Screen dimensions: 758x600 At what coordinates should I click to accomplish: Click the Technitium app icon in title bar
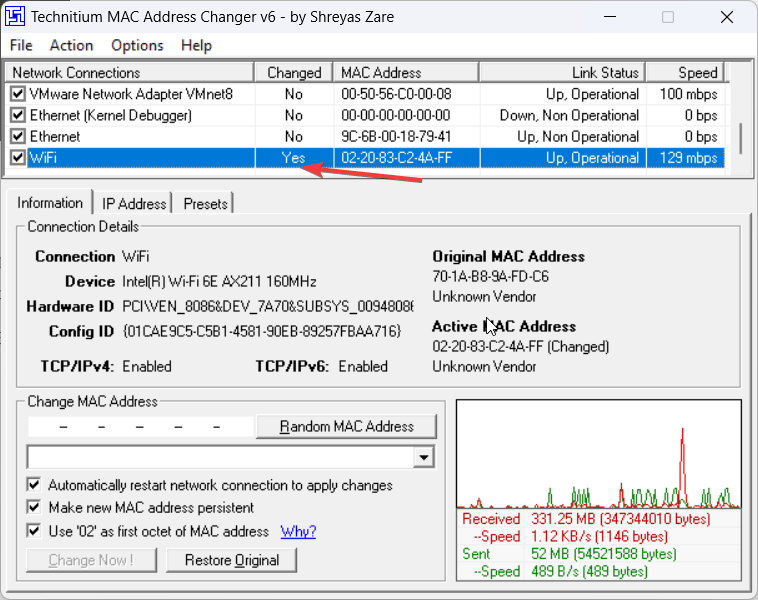coord(15,16)
